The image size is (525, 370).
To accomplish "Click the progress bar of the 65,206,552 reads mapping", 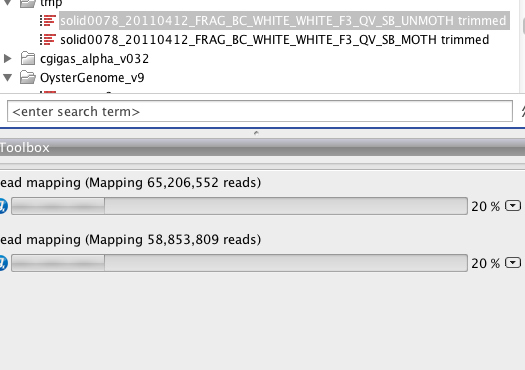I will click(239, 206).
